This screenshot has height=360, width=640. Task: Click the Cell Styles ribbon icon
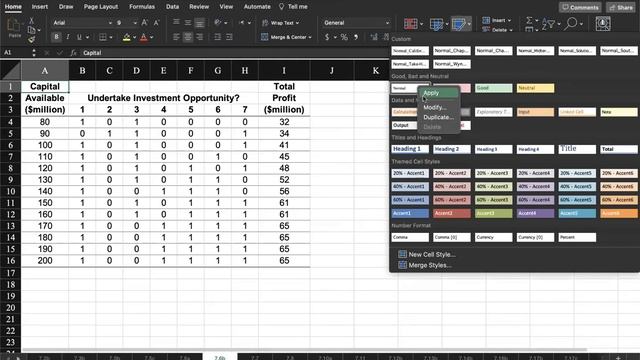pos(459,24)
